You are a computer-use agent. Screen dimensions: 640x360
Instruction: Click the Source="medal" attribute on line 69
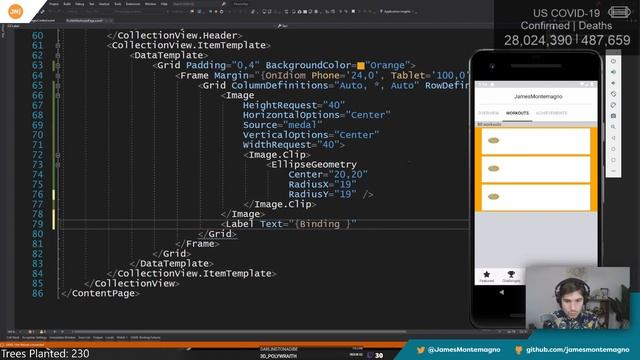(282, 125)
